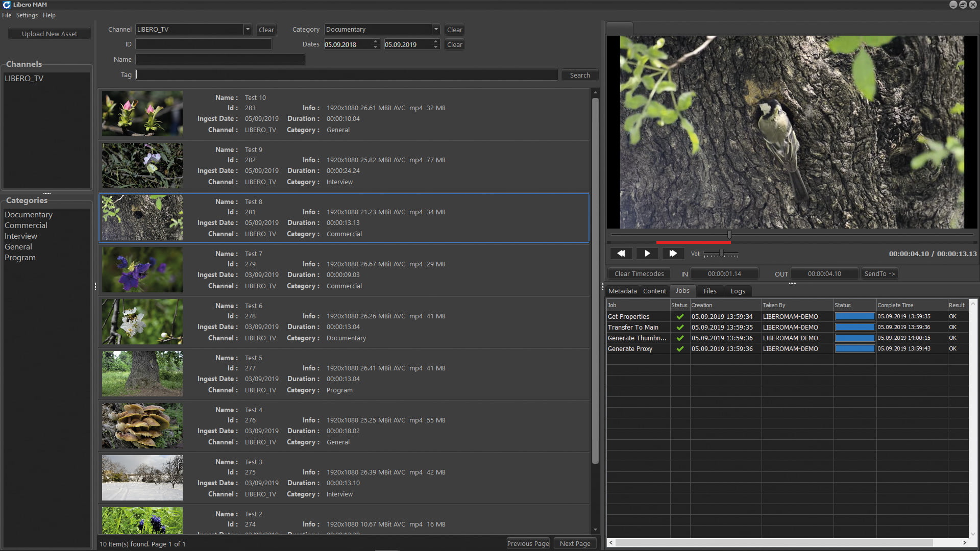This screenshot has width=980, height=551.
Task: Switch to the Metadata tab
Action: coord(622,291)
